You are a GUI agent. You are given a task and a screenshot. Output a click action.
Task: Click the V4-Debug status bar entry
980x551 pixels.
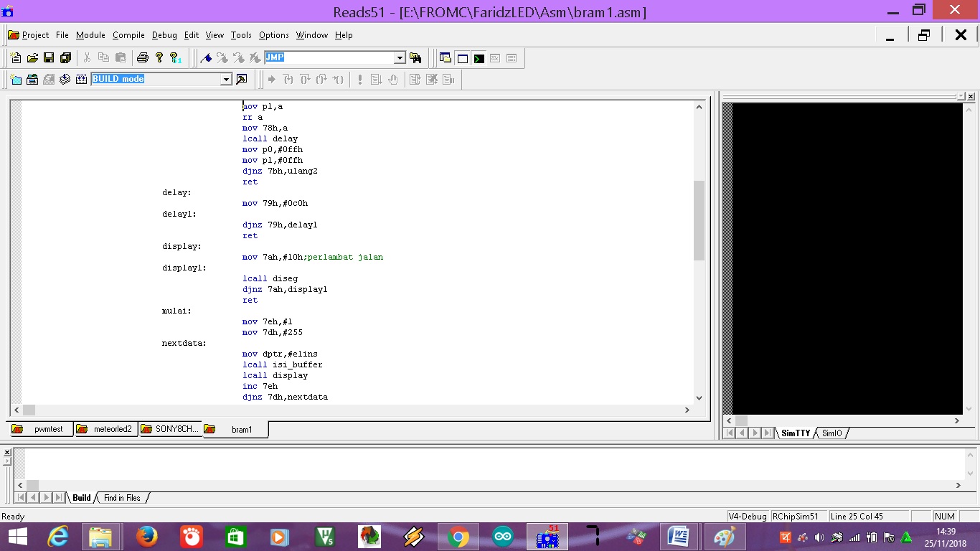(748, 517)
